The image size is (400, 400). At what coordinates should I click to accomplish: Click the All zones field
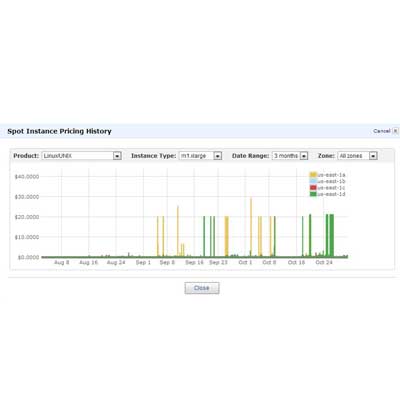[354, 156]
